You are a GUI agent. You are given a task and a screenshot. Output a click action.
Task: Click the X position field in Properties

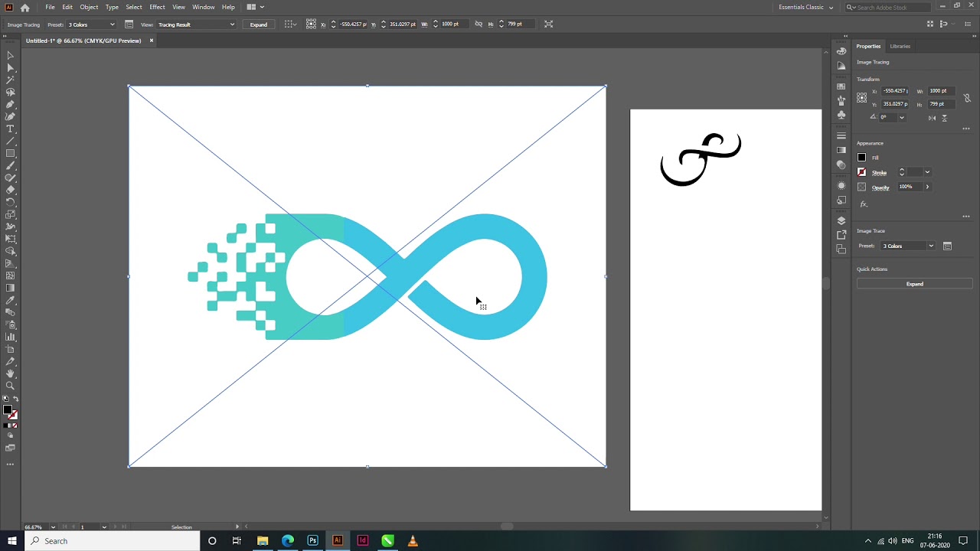pos(895,91)
